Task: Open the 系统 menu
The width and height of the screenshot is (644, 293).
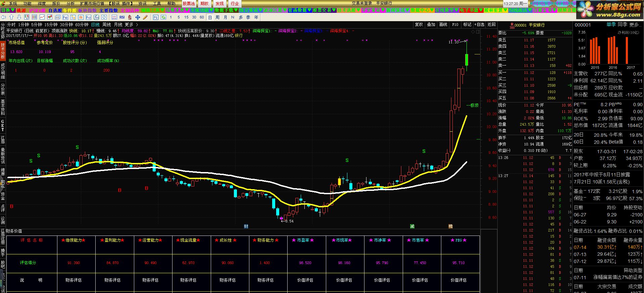Action: point(13,3)
